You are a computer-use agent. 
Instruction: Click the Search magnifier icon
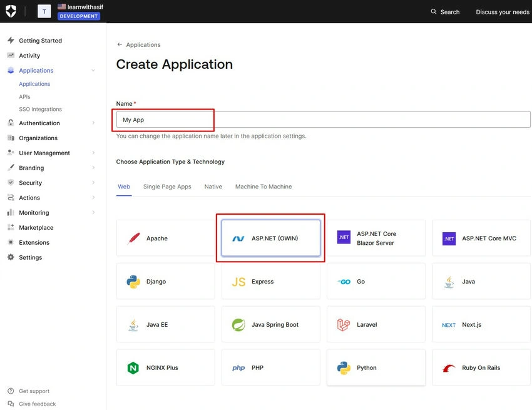coord(434,11)
